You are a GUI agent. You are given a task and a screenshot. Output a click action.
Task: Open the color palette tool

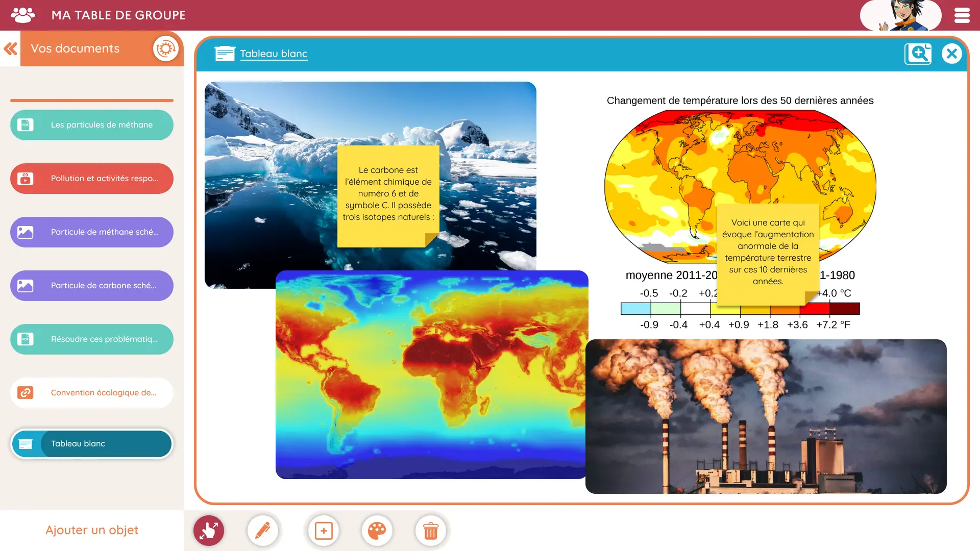click(x=377, y=531)
